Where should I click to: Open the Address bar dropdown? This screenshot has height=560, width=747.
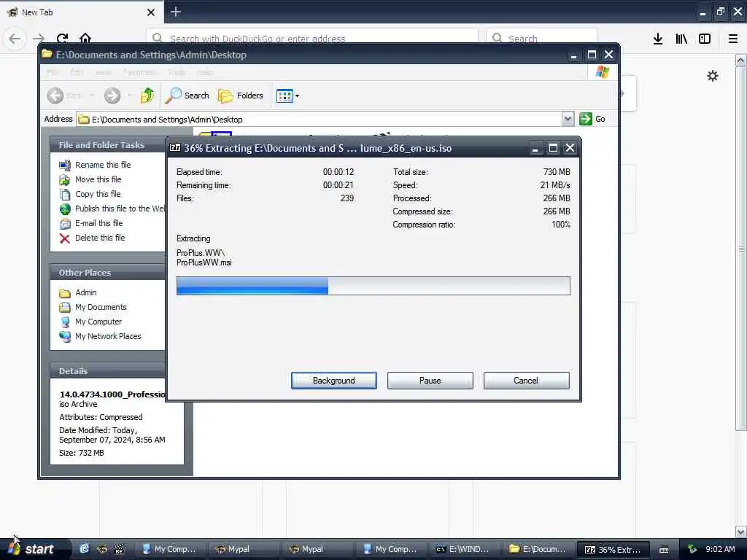coord(568,119)
